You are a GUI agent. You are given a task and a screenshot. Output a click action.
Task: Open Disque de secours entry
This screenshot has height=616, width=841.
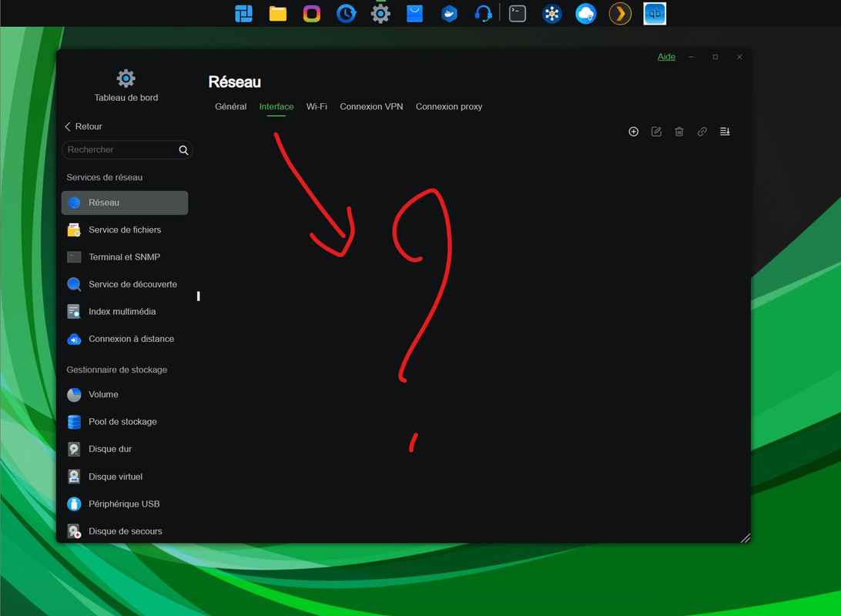click(x=125, y=531)
